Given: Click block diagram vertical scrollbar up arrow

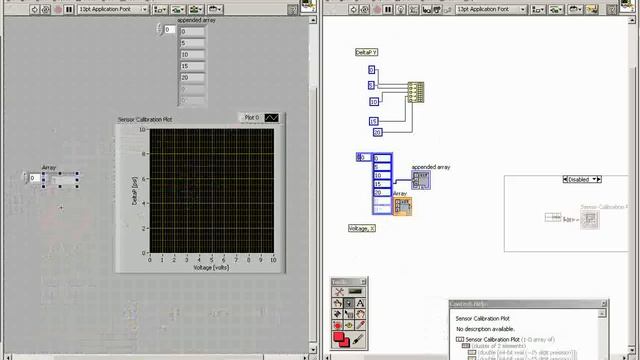Looking at the screenshot, I should tap(632, 20).
